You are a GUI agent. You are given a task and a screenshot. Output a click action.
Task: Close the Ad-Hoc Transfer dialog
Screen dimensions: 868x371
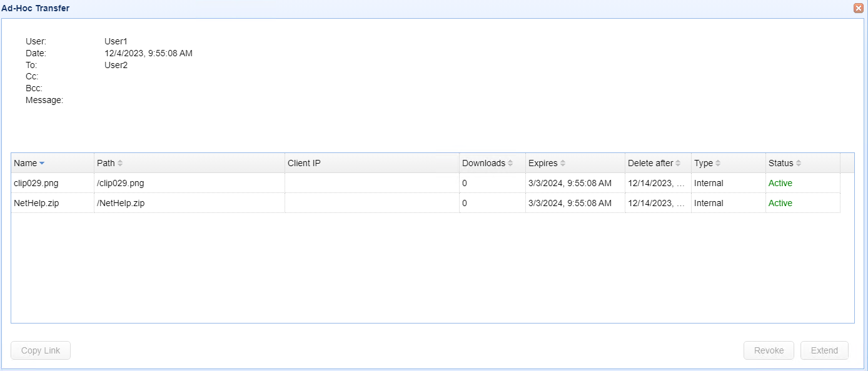(x=858, y=8)
